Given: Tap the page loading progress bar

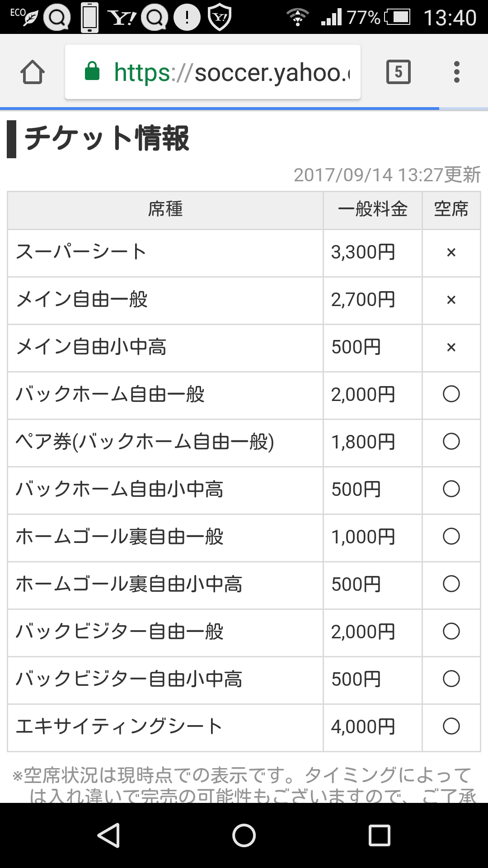Looking at the screenshot, I should 220,108.
